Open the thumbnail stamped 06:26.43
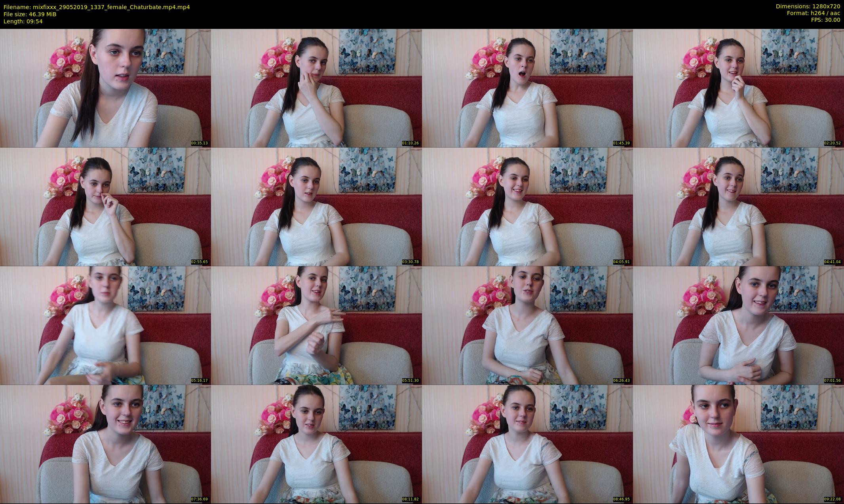The width and height of the screenshot is (844, 504). tap(527, 325)
